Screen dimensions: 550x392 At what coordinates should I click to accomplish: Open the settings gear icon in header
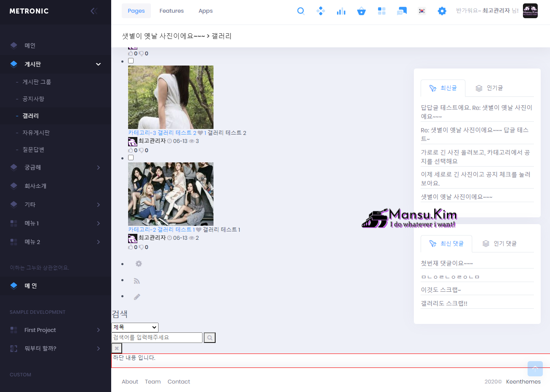point(442,11)
